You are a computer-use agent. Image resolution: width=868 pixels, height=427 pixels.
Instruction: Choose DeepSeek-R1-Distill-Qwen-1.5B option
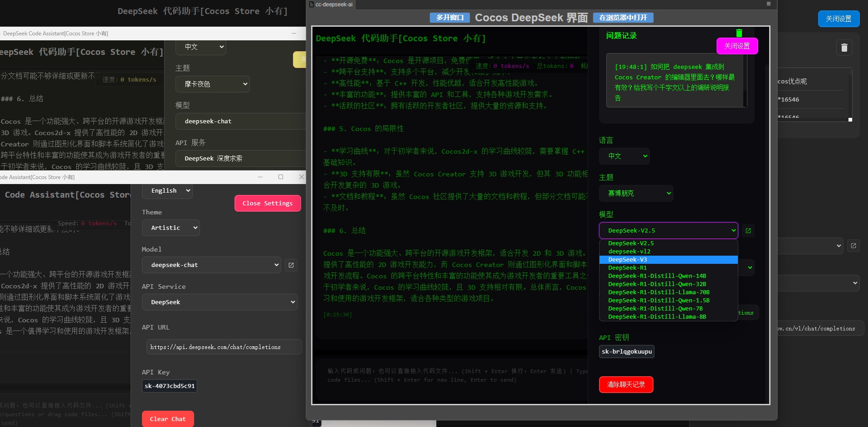668,301
